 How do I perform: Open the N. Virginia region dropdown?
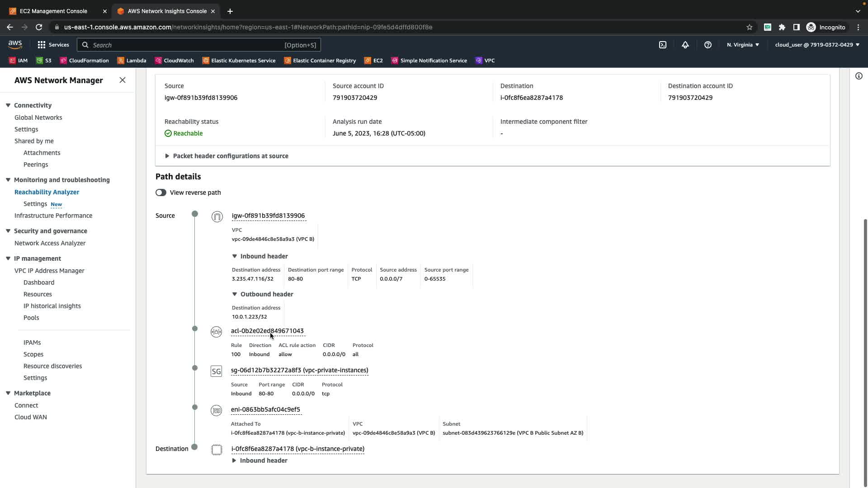tap(743, 45)
